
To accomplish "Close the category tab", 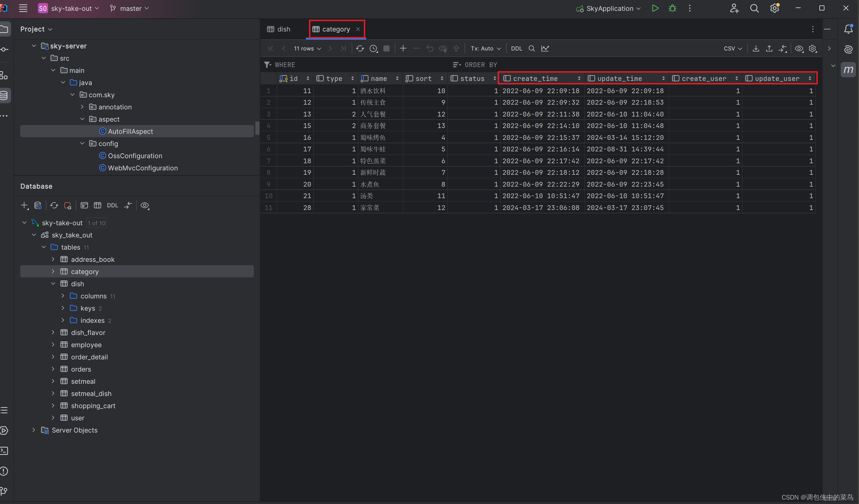I will click(358, 29).
